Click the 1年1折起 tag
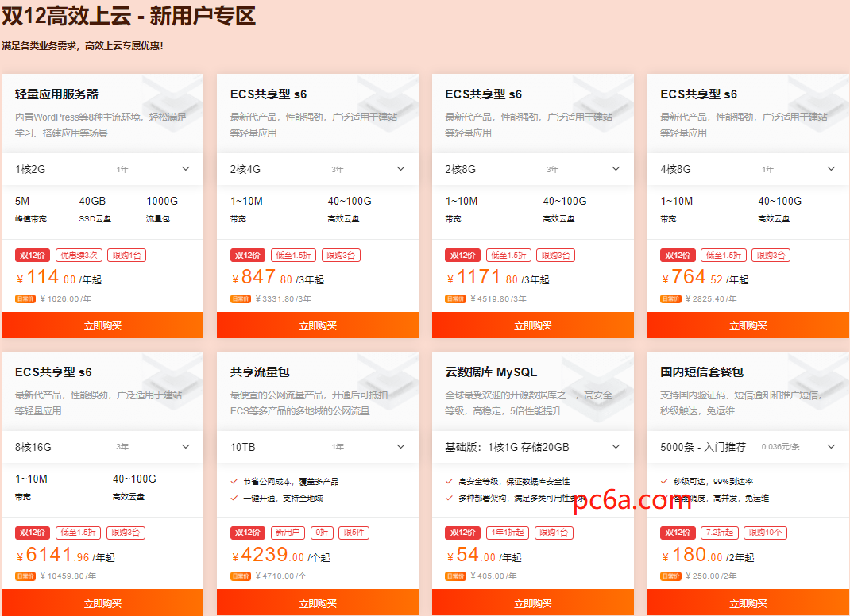This screenshot has width=850, height=616. [508, 533]
